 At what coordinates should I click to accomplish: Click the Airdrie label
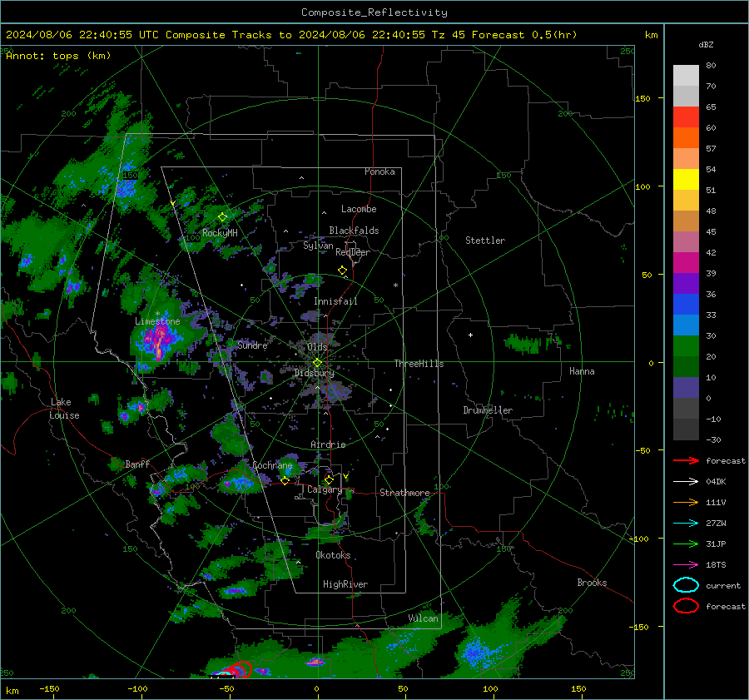pos(328,444)
